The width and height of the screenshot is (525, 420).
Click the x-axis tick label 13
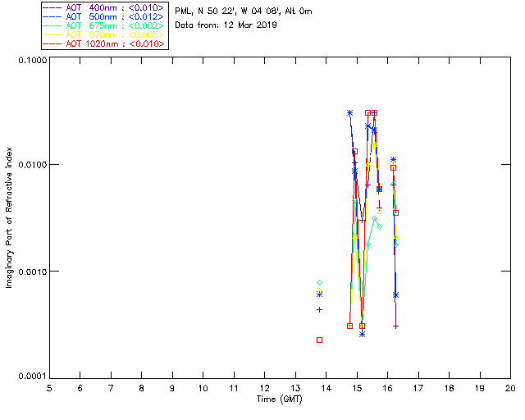click(x=295, y=388)
